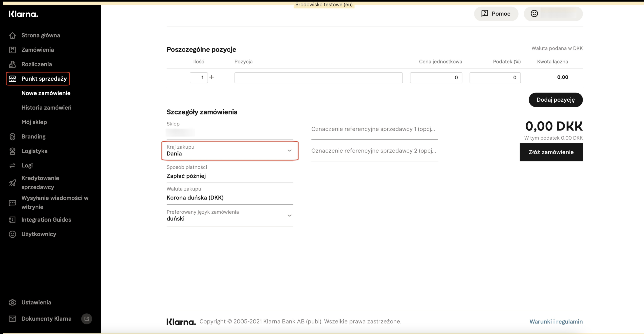Open Integration Guides menu item
The height and width of the screenshot is (334, 644).
tap(46, 220)
